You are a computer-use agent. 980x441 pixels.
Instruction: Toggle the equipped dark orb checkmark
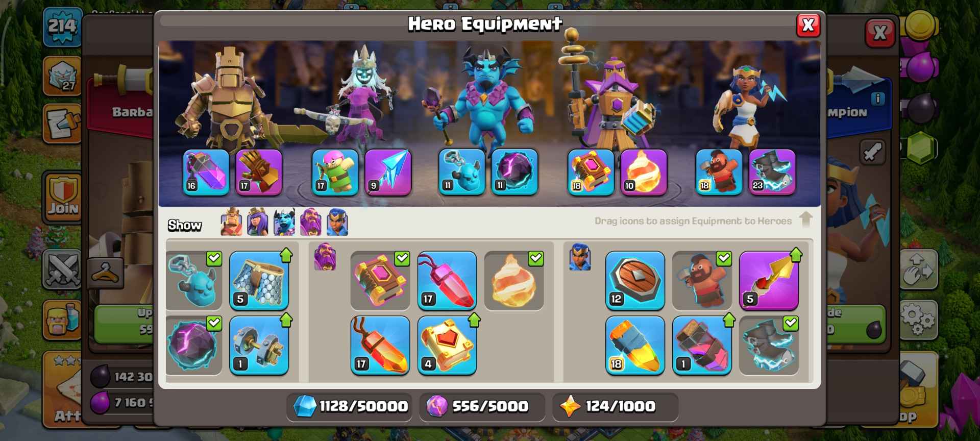coord(214,323)
